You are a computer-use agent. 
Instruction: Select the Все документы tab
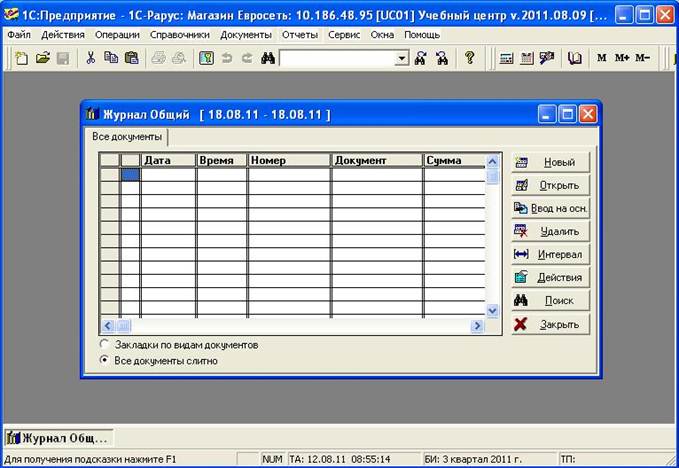126,137
